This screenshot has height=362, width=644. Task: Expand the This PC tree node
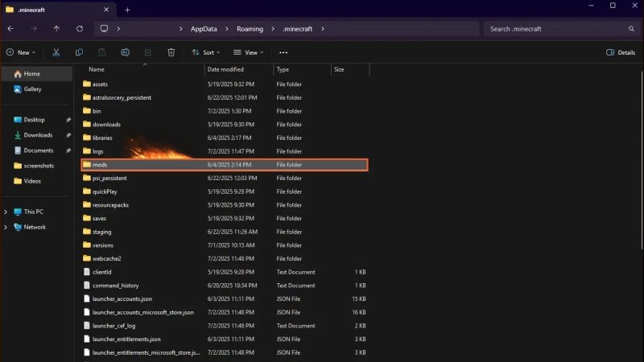click(6, 212)
